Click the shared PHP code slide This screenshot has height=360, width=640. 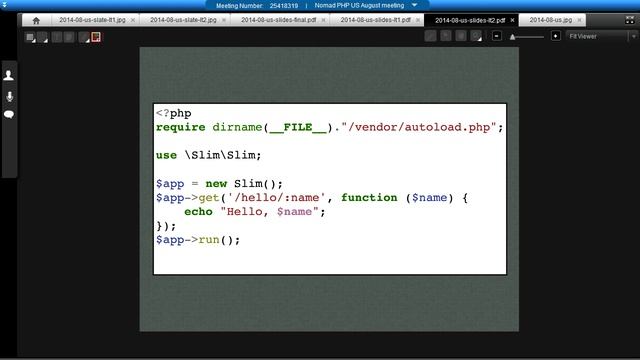pos(329,189)
